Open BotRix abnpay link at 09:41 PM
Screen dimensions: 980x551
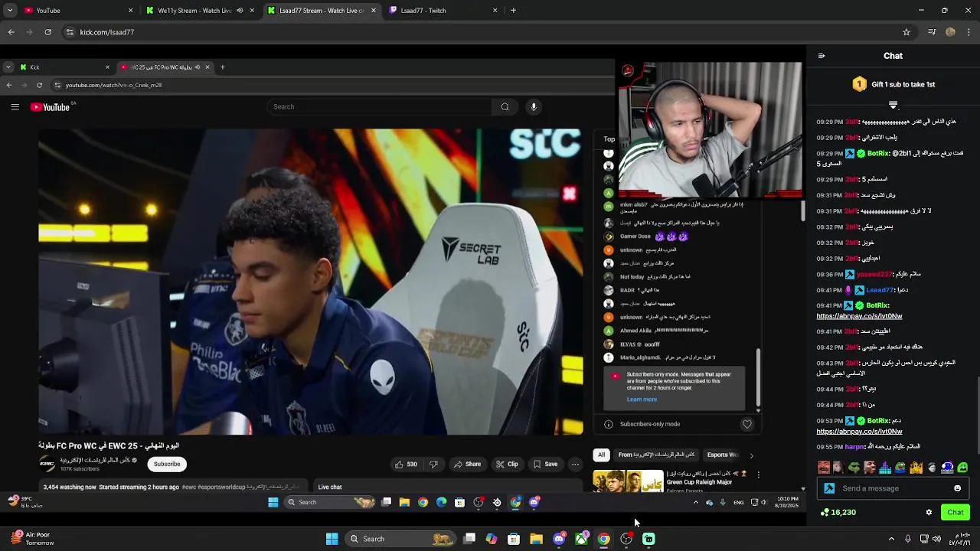click(x=859, y=316)
